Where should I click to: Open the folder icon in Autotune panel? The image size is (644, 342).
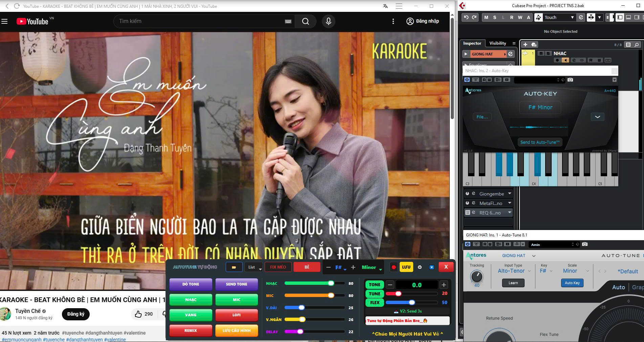point(234,267)
